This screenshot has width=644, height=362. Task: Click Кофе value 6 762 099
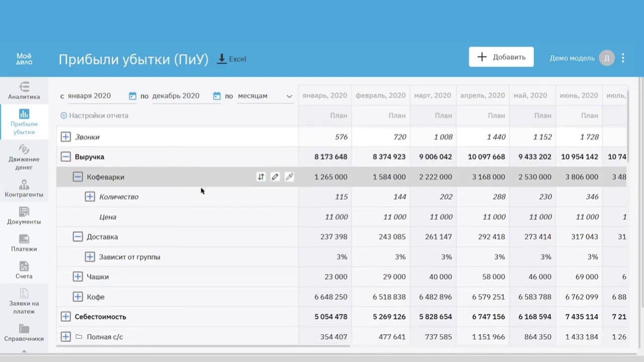[582, 297]
